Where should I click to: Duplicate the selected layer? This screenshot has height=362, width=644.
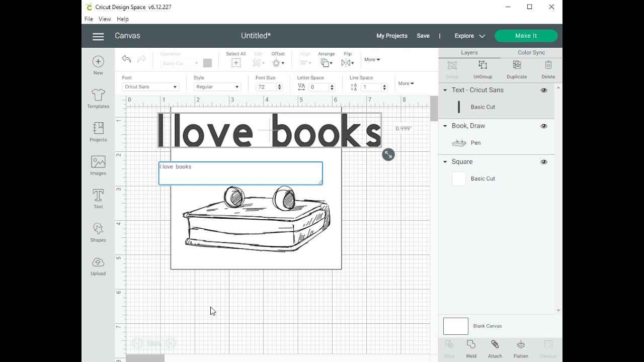click(x=517, y=70)
